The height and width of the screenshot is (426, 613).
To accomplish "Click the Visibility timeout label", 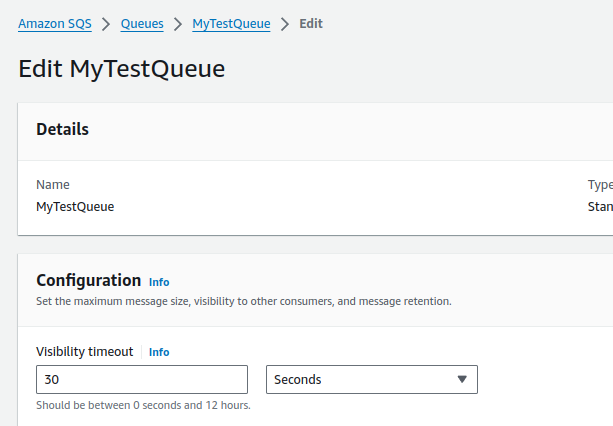I will (x=84, y=352).
